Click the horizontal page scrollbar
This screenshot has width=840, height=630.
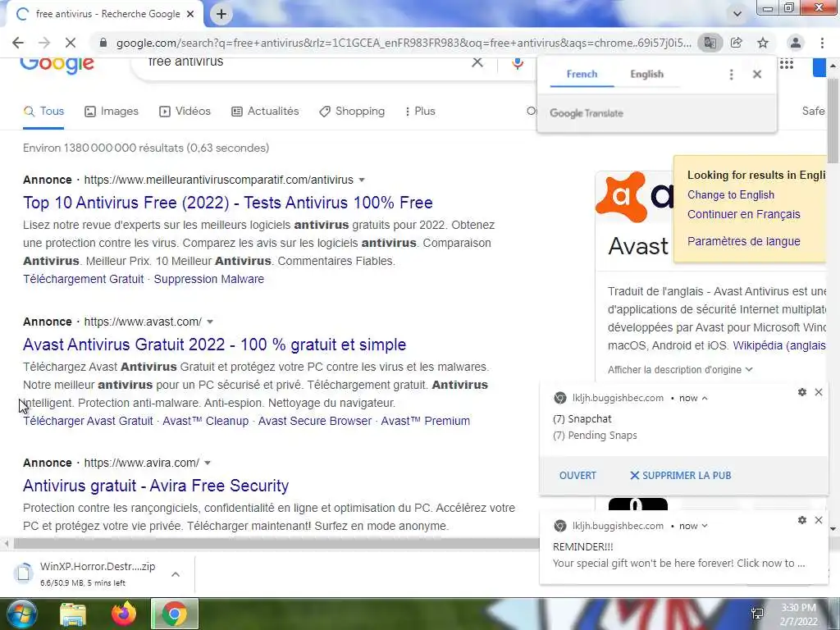pyautogui.click(x=276, y=544)
